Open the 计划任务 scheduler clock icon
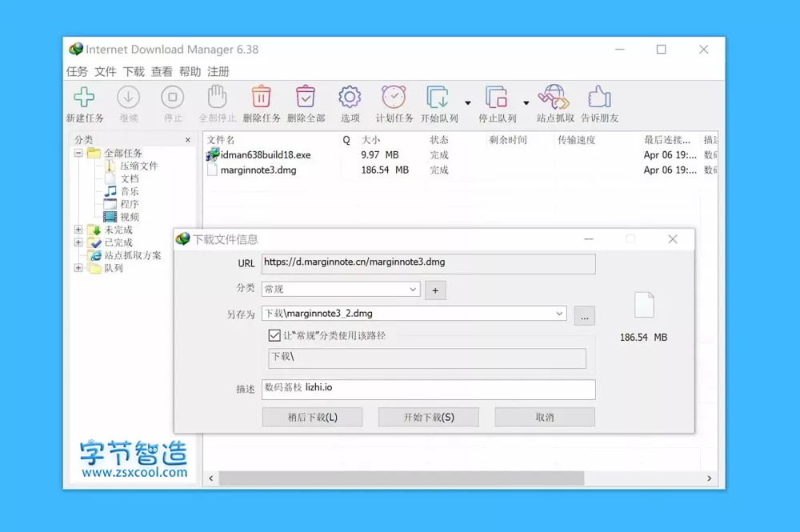The height and width of the screenshot is (532, 800). (x=394, y=97)
